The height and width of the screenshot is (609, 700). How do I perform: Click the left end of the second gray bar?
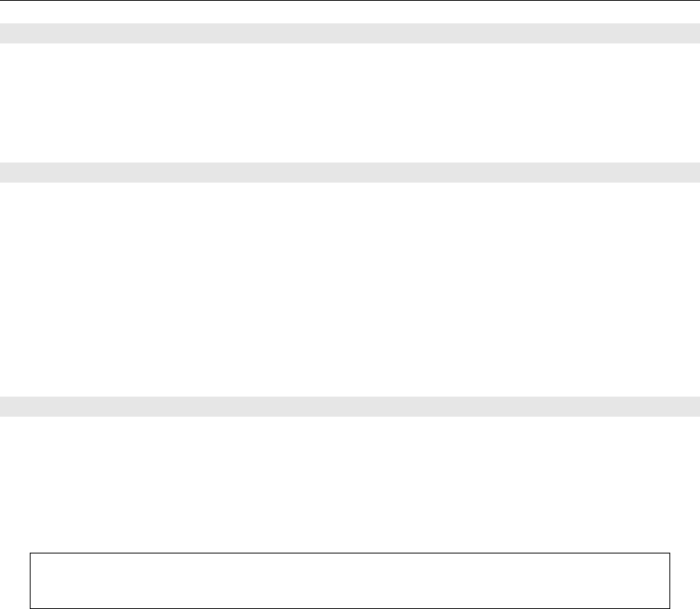click(x=6, y=172)
